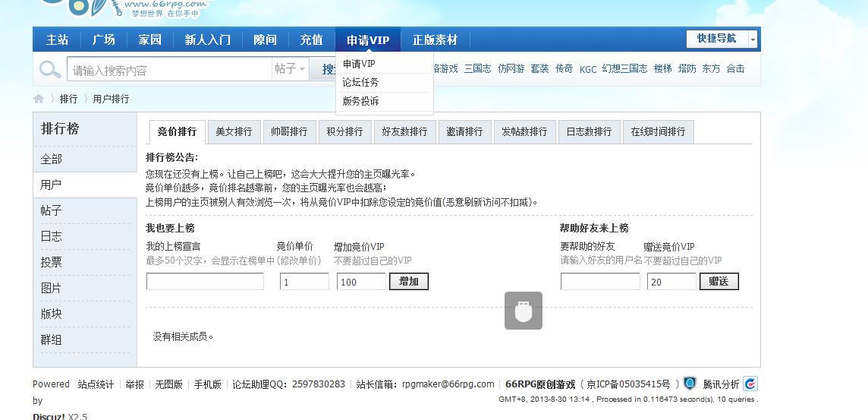This screenshot has width=868, height=420.
Task: Click the Tencent analytics logo icon
Action: [750, 384]
